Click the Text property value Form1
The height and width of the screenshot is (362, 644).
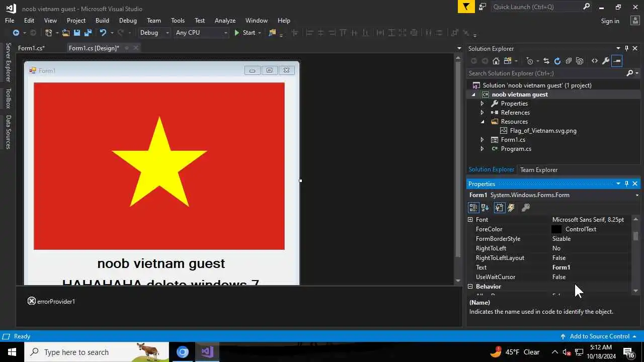tap(561, 267)
